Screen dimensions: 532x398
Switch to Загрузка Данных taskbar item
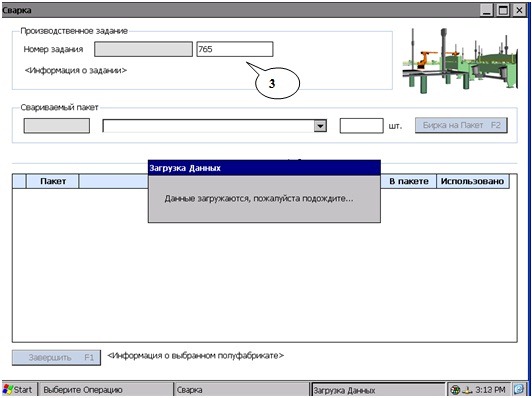(x=378, y=390)
